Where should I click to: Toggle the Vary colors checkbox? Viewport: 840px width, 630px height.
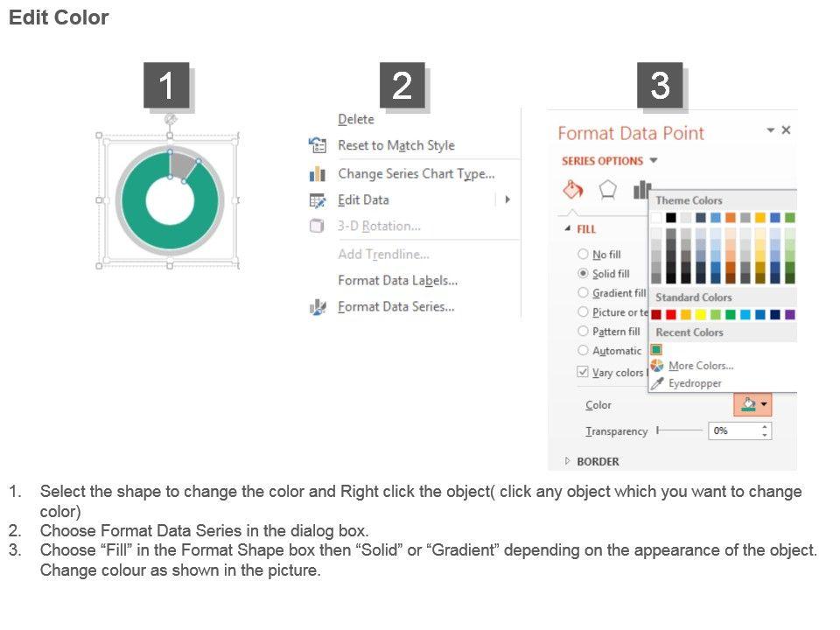583,372
